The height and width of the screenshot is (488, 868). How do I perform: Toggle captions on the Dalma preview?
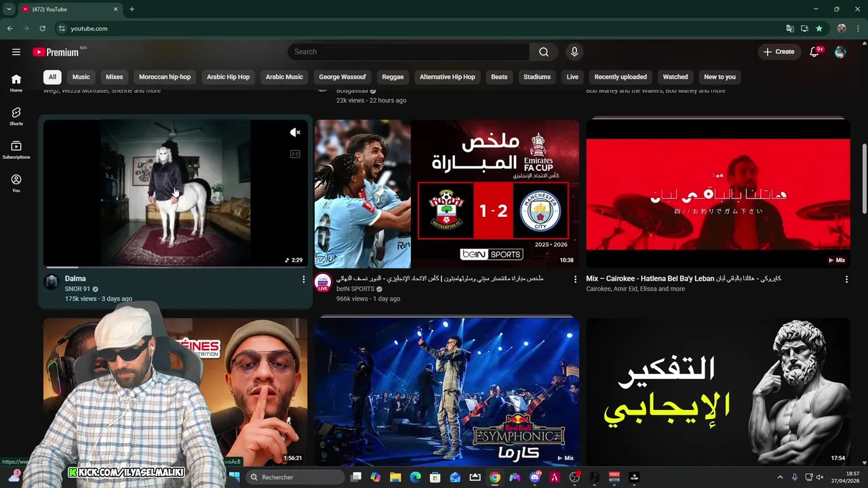[x=295, y=154]
